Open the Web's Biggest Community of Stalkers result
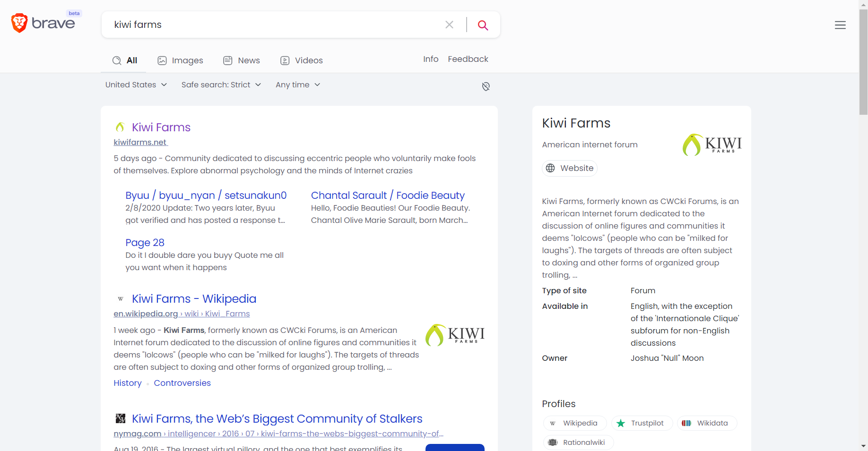Viewport: 868px width, 451px height. coord(277,419)
